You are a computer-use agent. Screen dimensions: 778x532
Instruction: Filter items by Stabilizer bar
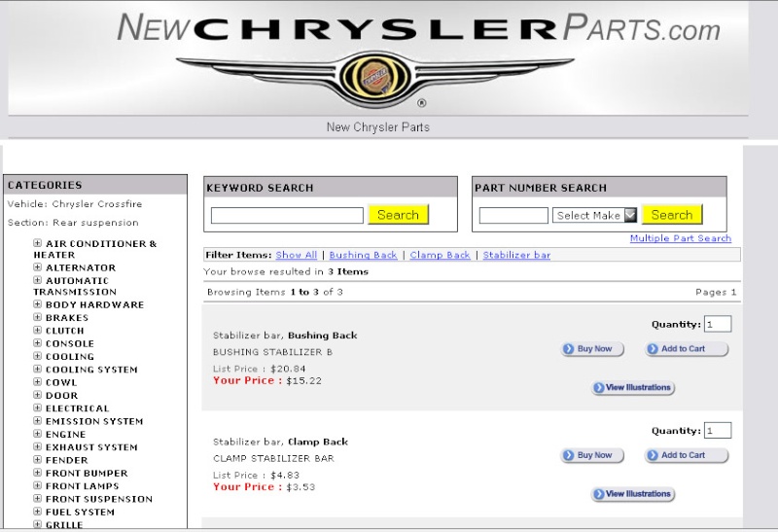516,255
